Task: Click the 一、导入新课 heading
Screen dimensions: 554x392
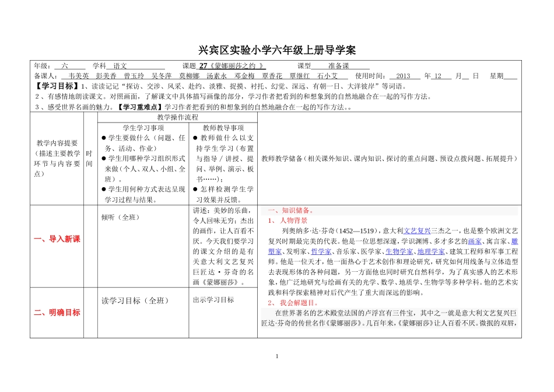Action: (57, 239)
